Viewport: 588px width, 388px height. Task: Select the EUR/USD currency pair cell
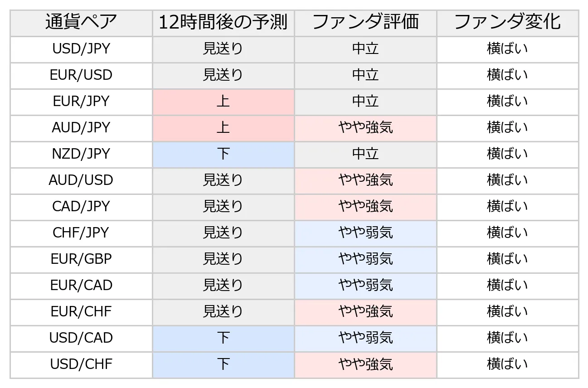coord(81,76)
